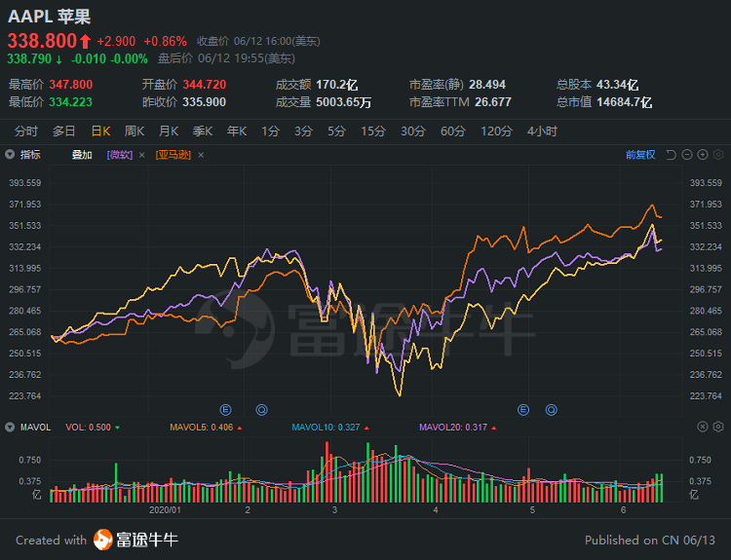Select the 年K yearly tab
Viewport: 731px width, 560px height.
click(237, 131)
